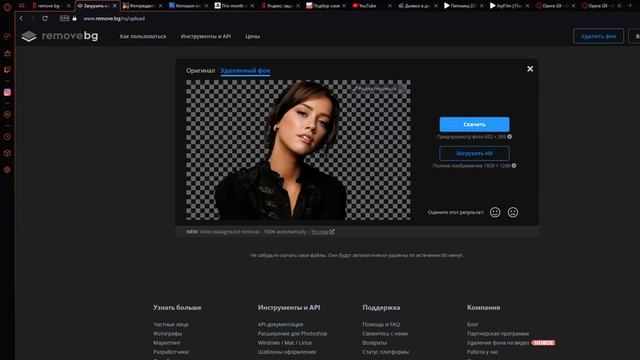Click the VPN badge in address bar
This screenshot has width=640, height=360.
[64, 18]
